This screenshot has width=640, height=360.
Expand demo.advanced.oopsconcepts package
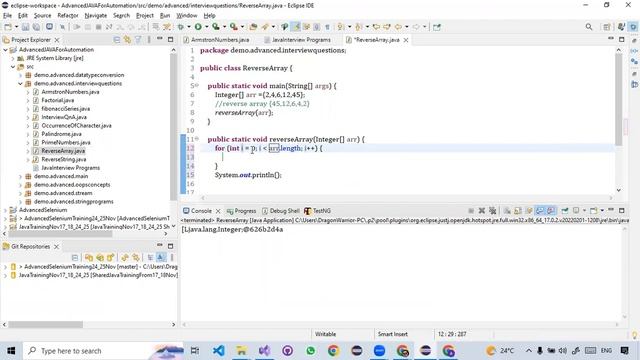coord(20,185)
